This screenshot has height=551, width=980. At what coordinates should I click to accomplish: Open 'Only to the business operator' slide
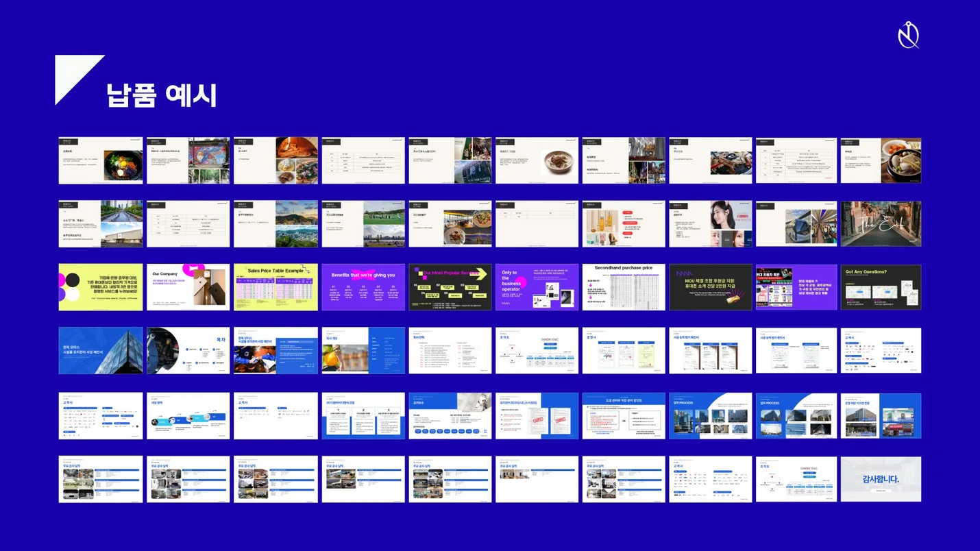[x=537, y=287]
